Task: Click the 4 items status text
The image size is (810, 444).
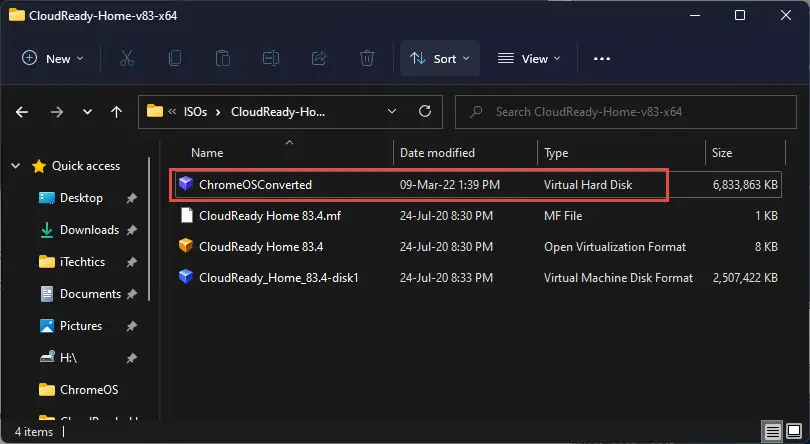Action: (x=34, y=432)
